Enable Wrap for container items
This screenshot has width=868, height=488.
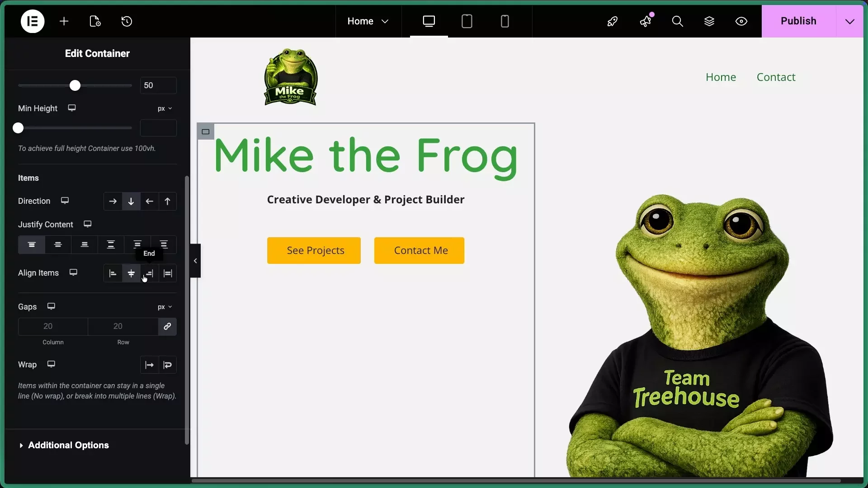pos(168,365)
